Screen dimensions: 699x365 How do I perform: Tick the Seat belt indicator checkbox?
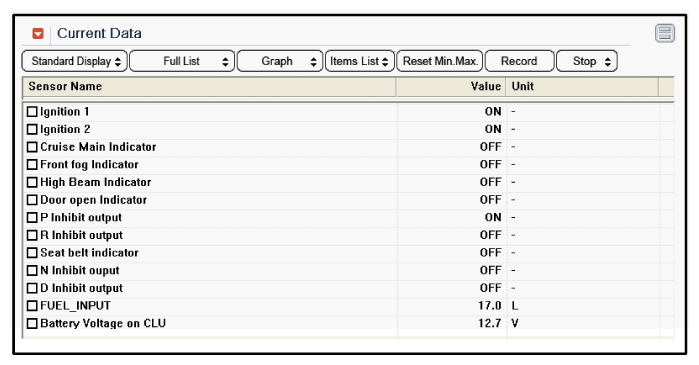tap(32, 253)
